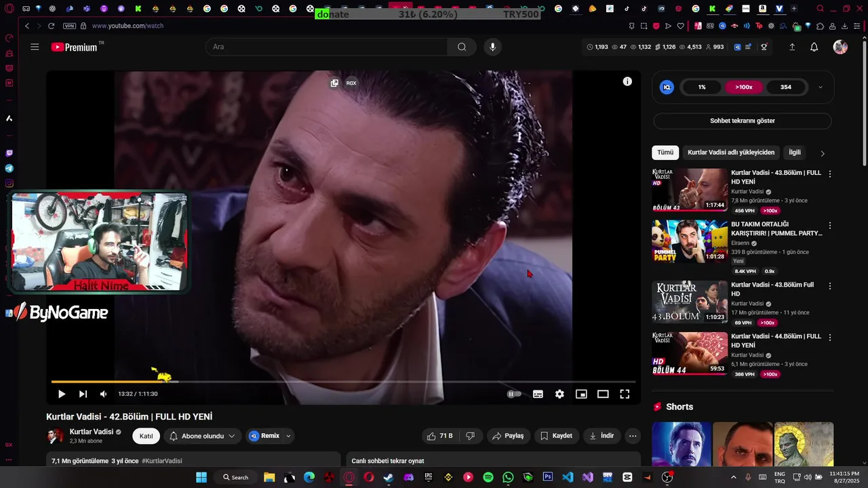Open the YouTube guide hamburger menu
Screen dimensions: 868x488
(x=35, y=47)
